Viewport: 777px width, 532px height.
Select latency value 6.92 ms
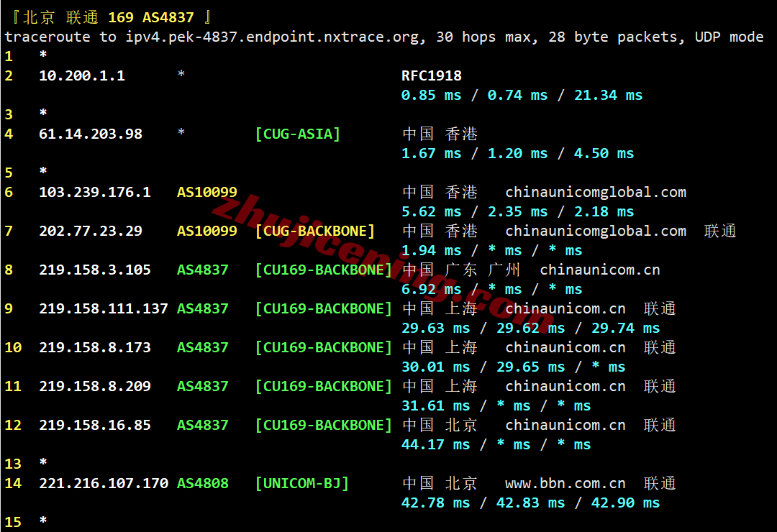click(431, 289)
